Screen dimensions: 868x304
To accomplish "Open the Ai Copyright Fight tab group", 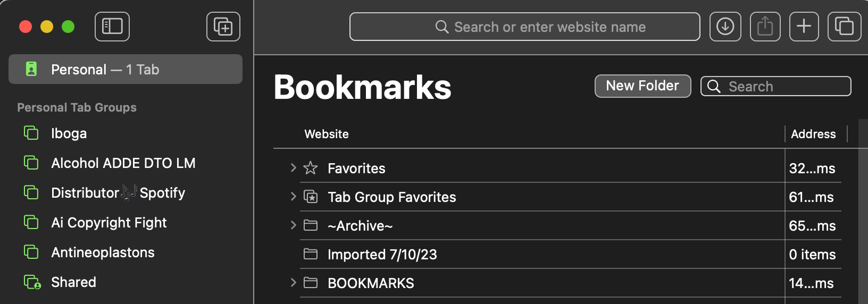I will tap(108, 223).
